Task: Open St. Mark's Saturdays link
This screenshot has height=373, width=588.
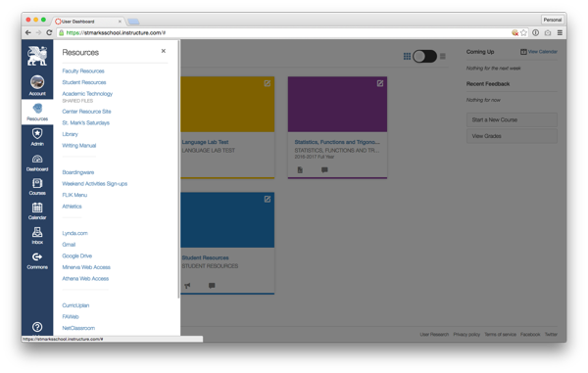Action: click(86, 122)
